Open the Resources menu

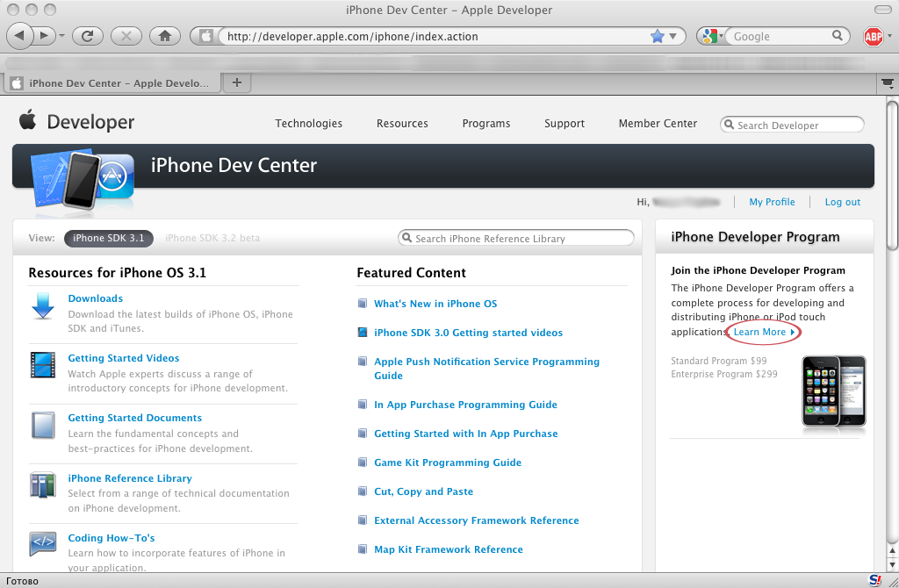click(402, 123)
